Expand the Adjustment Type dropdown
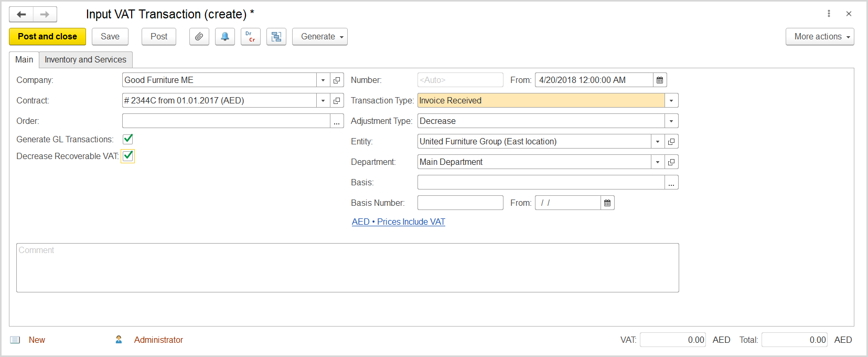 [671, 121]
